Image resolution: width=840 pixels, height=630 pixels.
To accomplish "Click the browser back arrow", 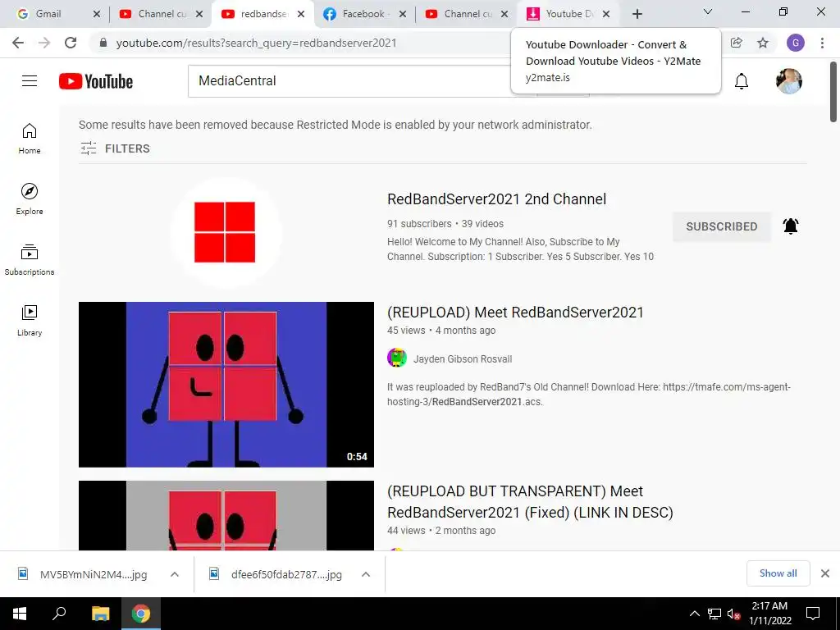I will point(18,43).
